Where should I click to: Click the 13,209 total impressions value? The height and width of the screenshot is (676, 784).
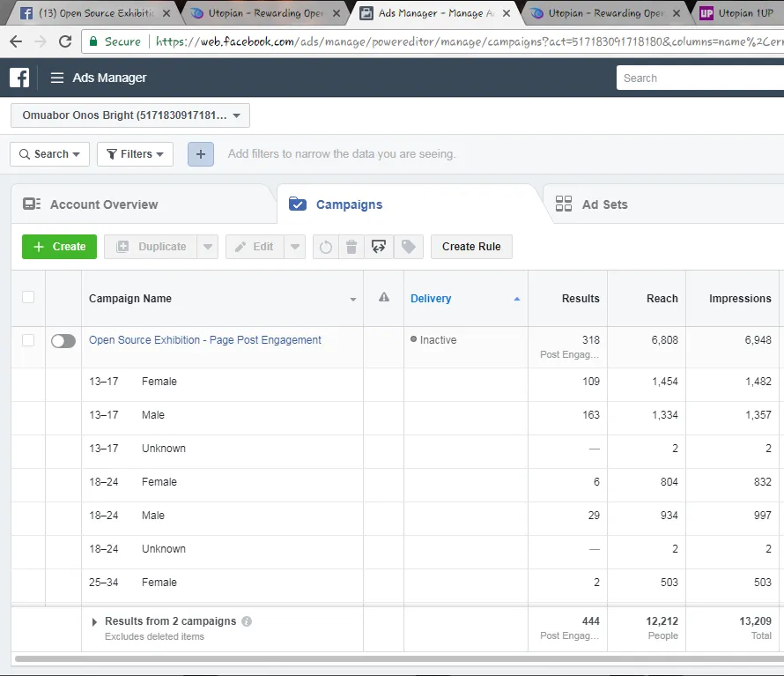pos(755,621)
